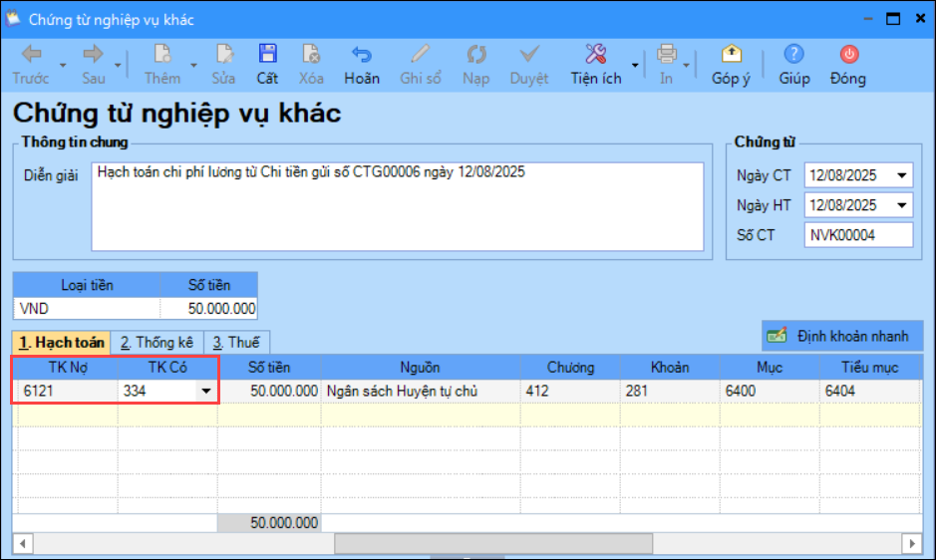This screenshot has height=560, width=936.
Task: Click right arrow of horizontal scrollbar
Action: (911, 544)
